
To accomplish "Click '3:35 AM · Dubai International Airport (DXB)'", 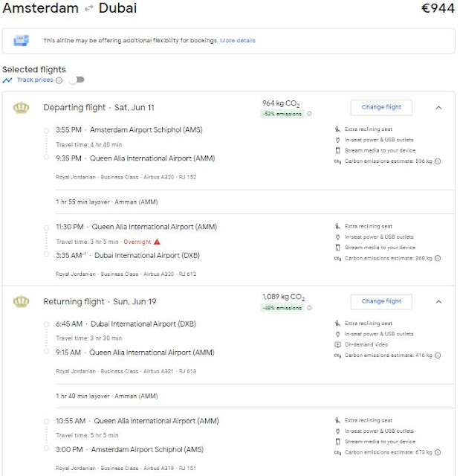I will 128,256.
